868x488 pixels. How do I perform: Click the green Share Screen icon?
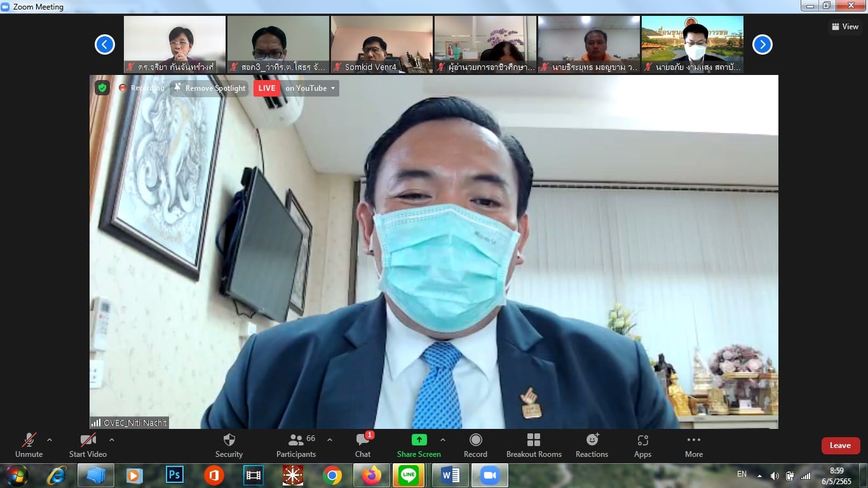coord(419,440)
